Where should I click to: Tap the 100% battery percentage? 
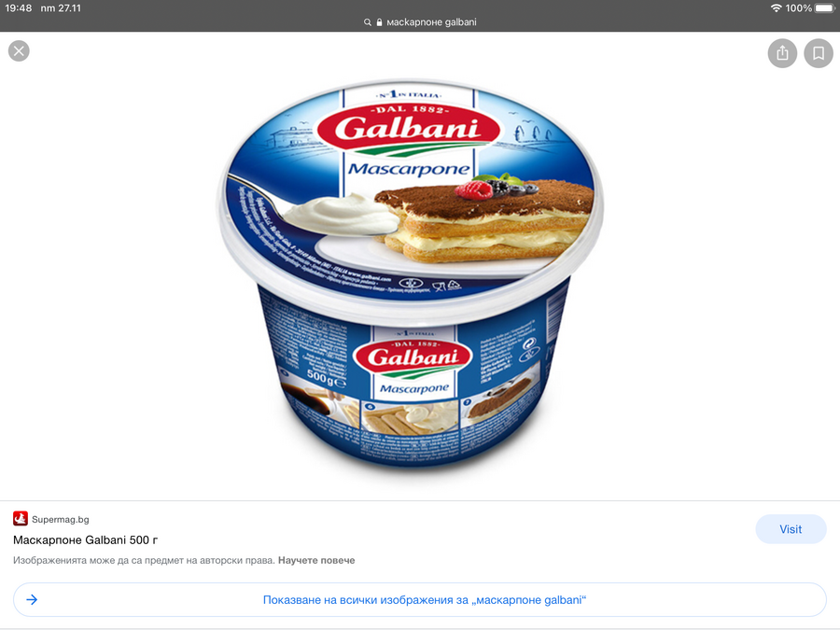(799, 8)
